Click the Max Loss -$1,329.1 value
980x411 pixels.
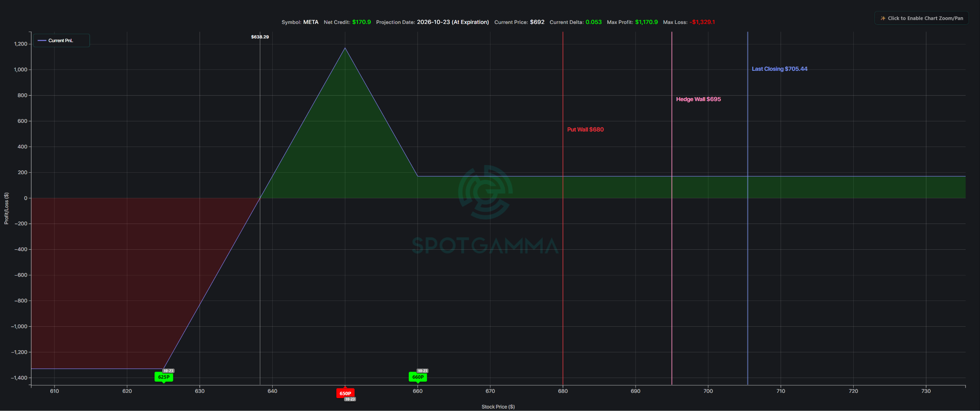[702, 22]
